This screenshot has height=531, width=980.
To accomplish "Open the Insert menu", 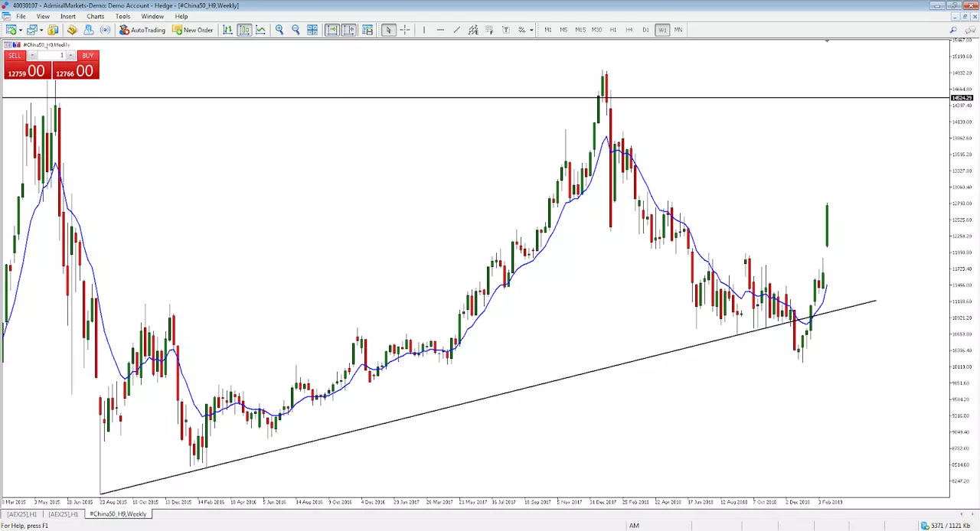I will pyautogui.click(x=68, y=16).
